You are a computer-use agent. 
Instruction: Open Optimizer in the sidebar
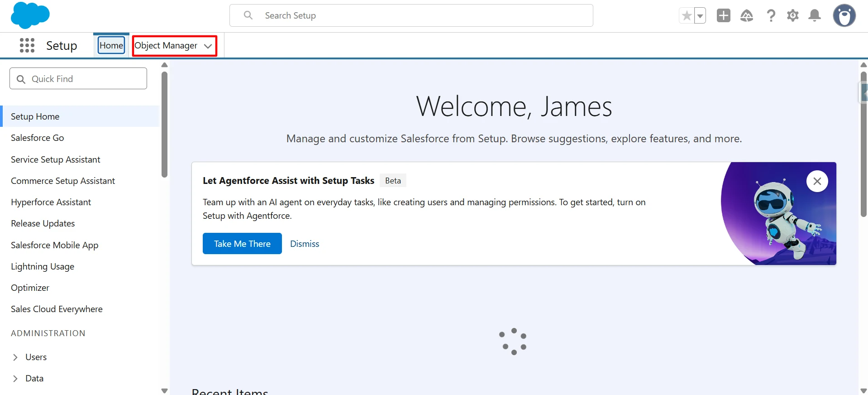[x=30, y=288]
